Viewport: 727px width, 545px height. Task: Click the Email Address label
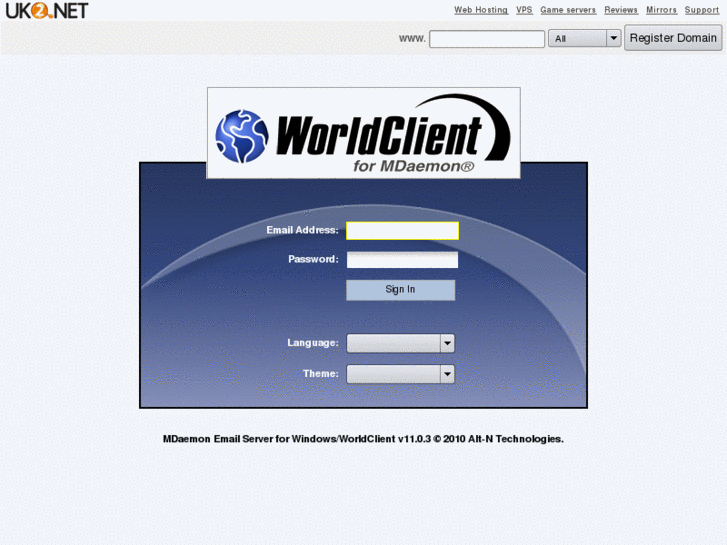[x=302, y=230]
